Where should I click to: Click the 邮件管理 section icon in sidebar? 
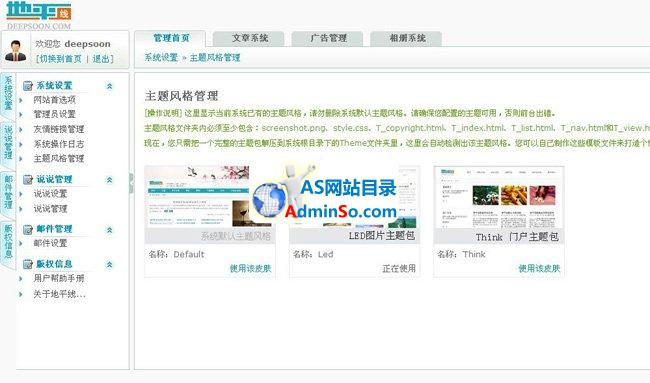tap(28, 229)
